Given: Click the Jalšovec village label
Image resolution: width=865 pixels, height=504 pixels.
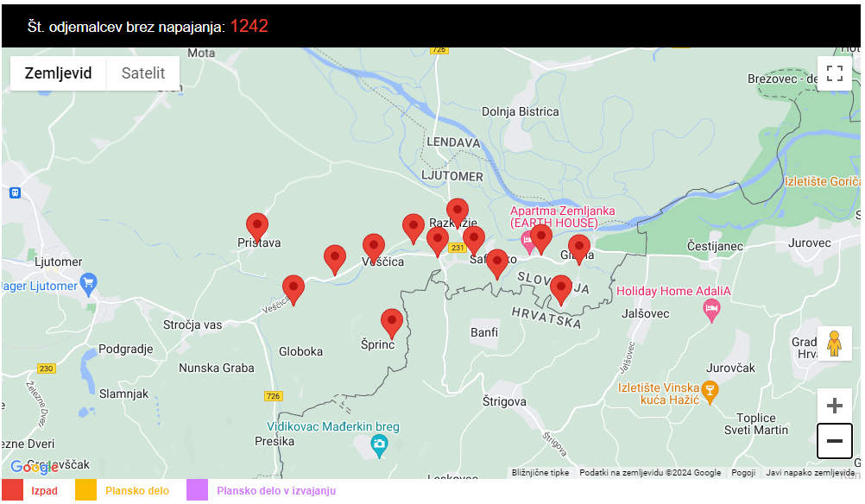Looking at the screenshot, I should pyautogui.click(x=646, y=314).
